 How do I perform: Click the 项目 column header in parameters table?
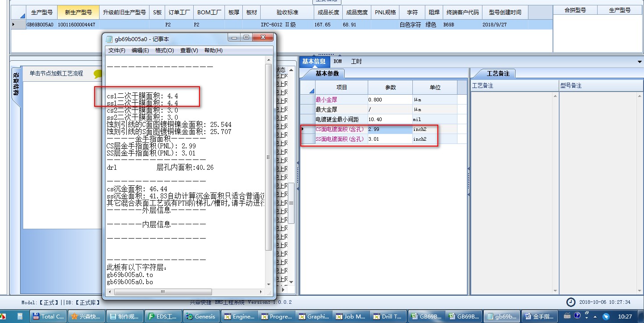tap(341, 87)
